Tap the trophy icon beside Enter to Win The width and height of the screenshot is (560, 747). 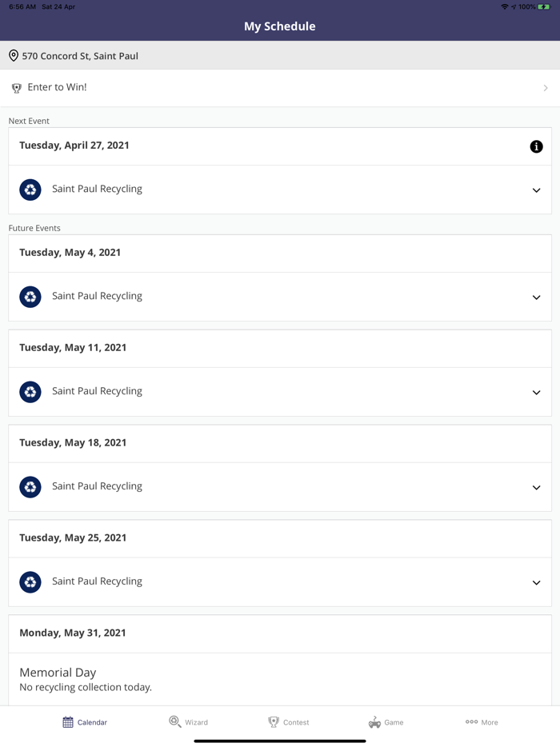pos(17,88)
